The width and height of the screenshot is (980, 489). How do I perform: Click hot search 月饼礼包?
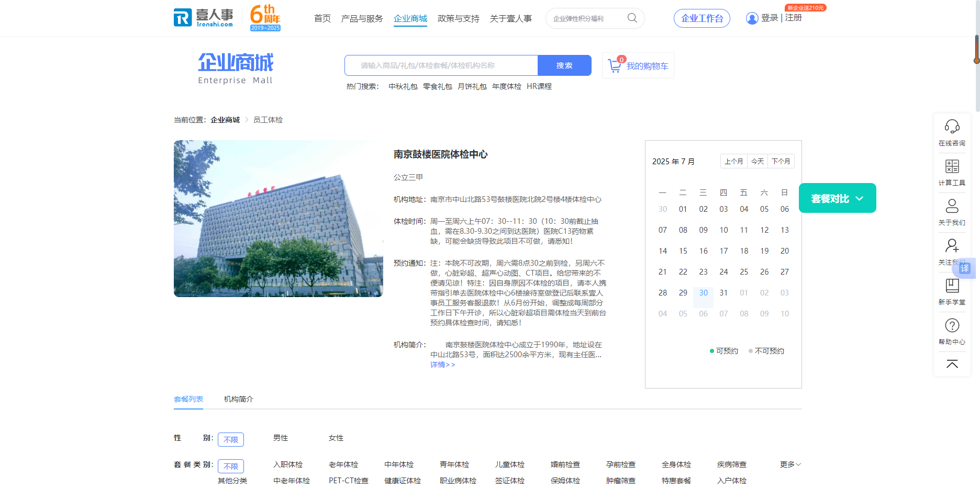point(472,86)
